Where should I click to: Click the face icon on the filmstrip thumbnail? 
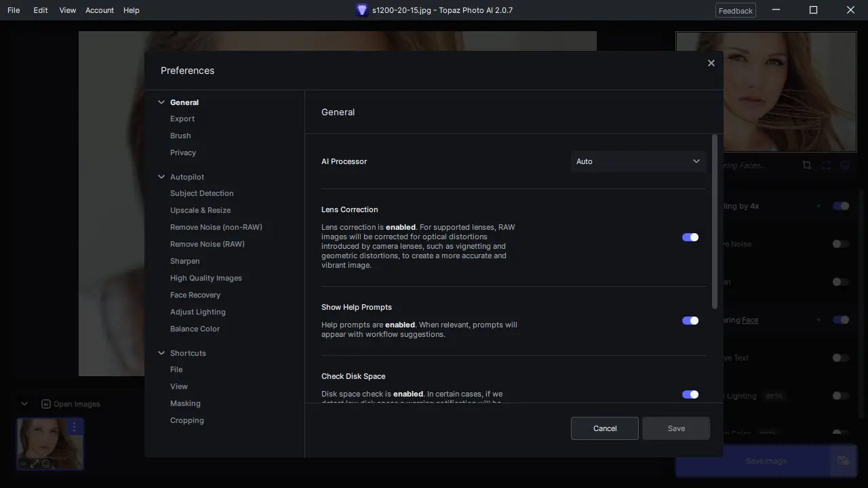[x=46, y=464]
